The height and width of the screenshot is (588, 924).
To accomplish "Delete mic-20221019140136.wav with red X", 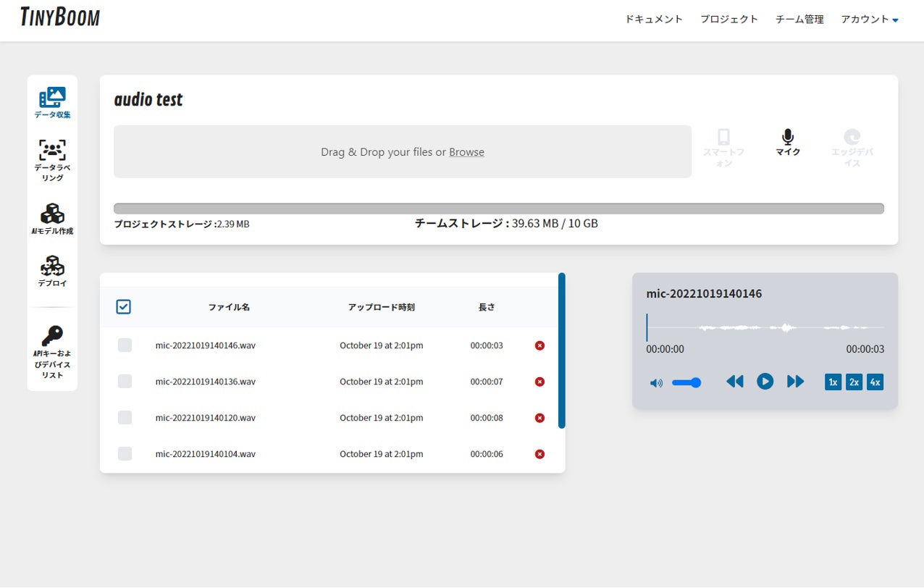I will (539, 382).
